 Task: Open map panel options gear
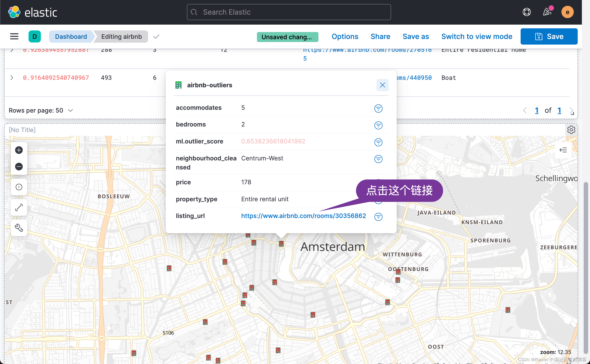(571, 130)
